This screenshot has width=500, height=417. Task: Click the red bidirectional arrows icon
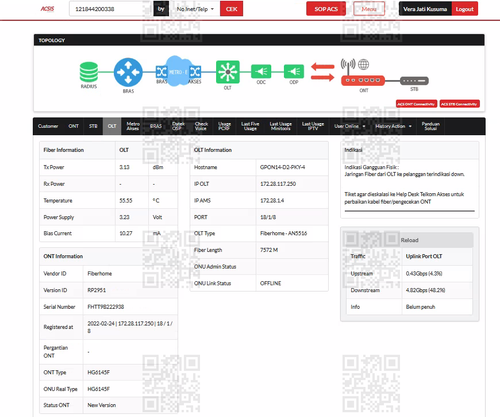click(322, 72)
